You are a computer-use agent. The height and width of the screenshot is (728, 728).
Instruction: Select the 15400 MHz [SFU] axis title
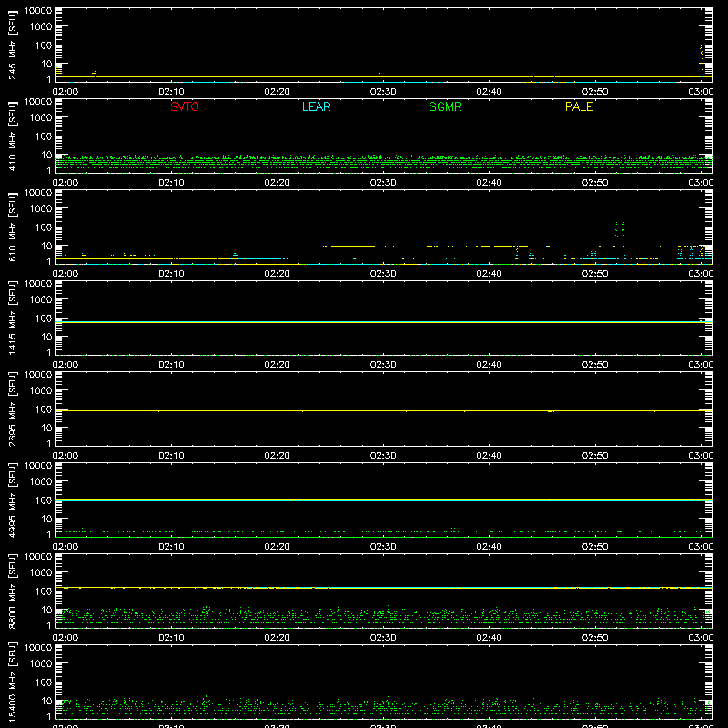pos(13,682)
